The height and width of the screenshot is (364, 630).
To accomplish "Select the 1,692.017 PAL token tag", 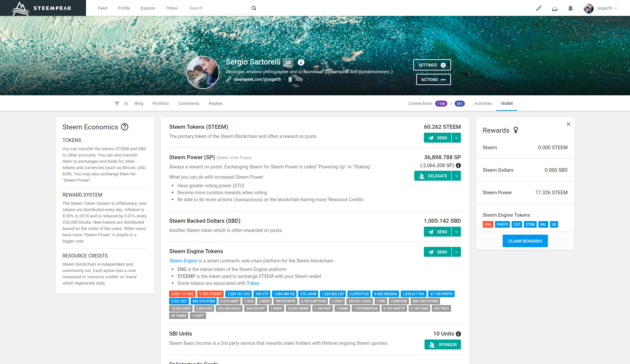I will pos(414,294).
